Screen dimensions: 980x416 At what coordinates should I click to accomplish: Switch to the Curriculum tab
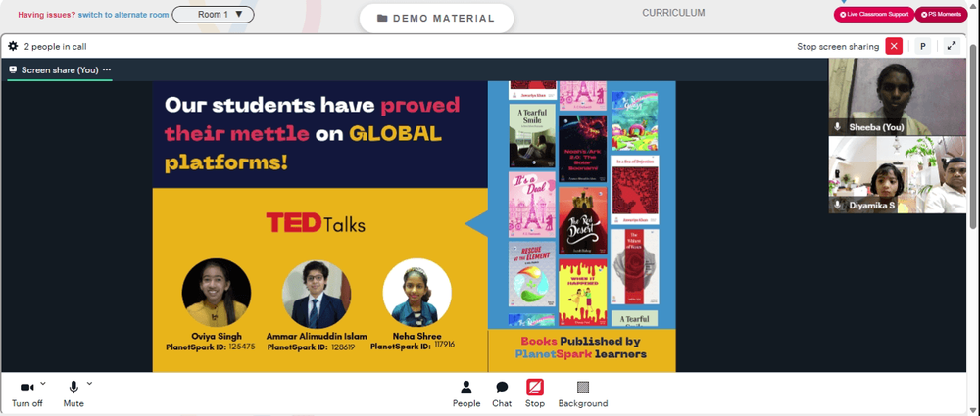673,13
